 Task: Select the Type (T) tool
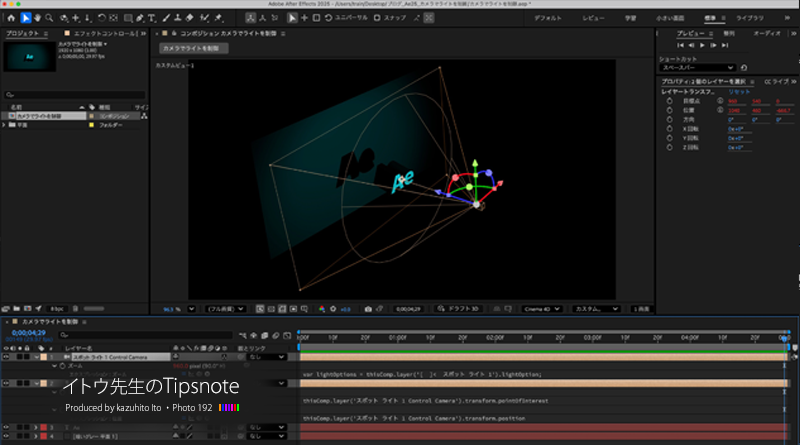[x=151, y=18]
